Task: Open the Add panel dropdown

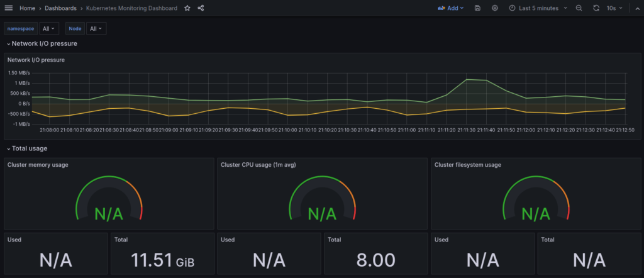Action: (x=451, y=8)
